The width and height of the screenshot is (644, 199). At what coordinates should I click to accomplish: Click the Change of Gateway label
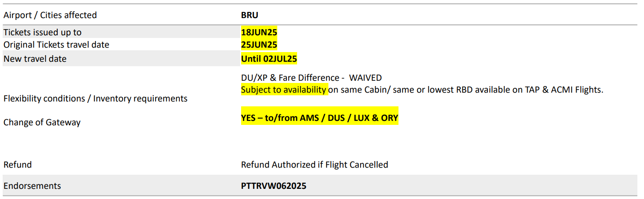pyautogui.click(x=42, y=122)
